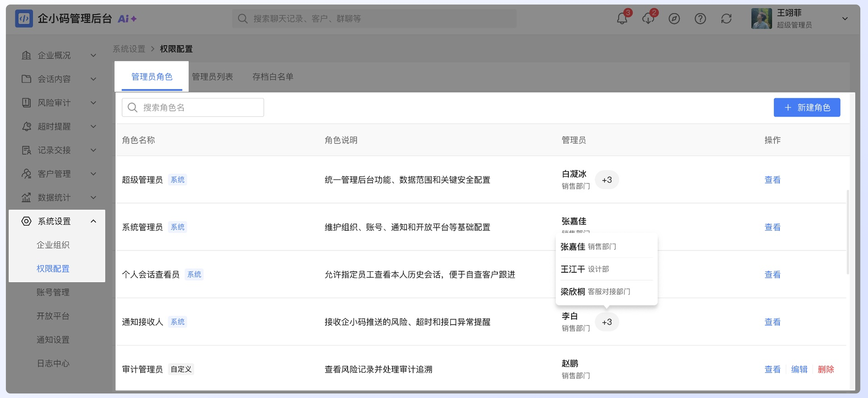Screen dimensions: 868x398
Task: Click the 新建角色 button
Action: tap(807, 108)
